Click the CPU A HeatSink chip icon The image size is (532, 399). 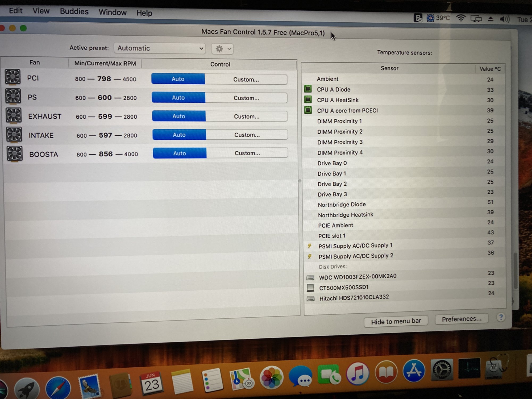pyautogui.click(x=308, y=99)
